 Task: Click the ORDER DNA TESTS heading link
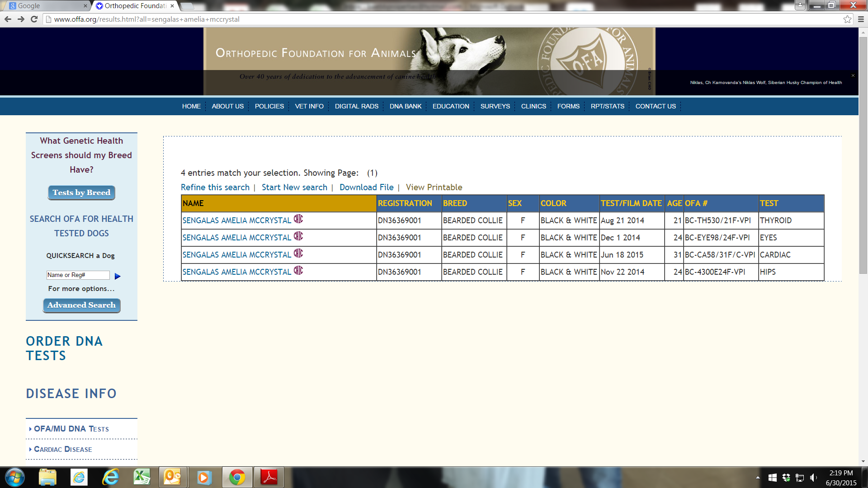(64, 348)
